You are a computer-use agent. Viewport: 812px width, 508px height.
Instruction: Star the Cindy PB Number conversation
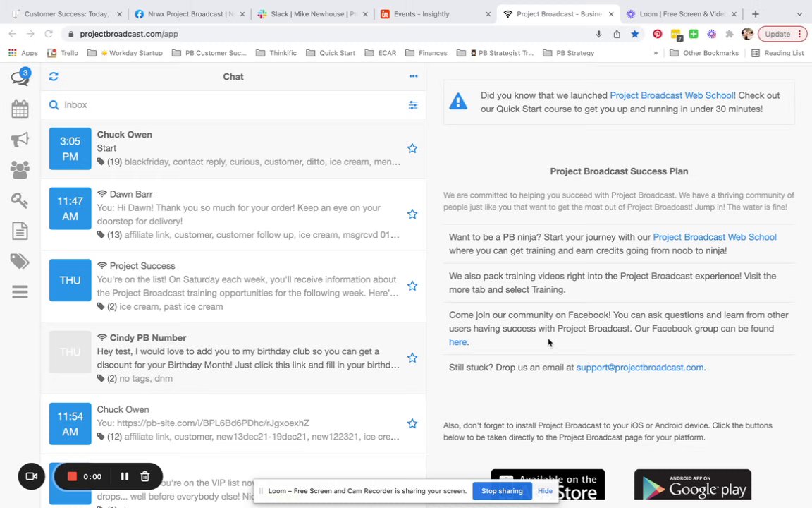coord(412,358)
